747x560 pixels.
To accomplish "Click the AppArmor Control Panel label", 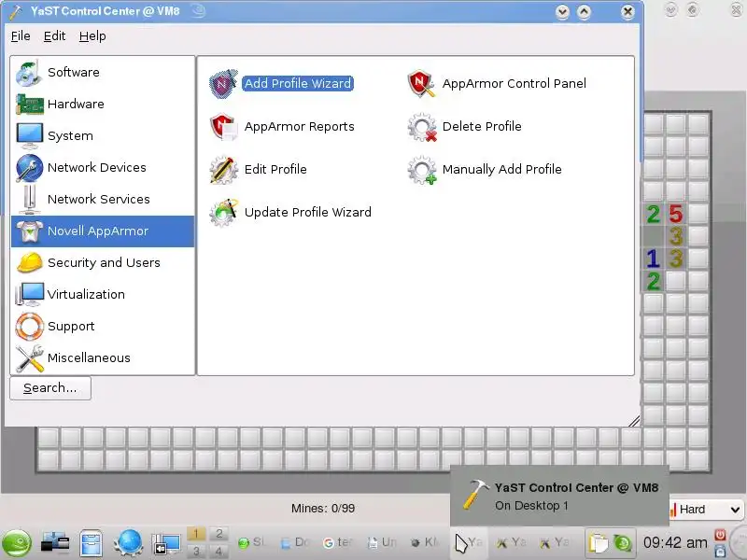I will [x=514, y=84].
